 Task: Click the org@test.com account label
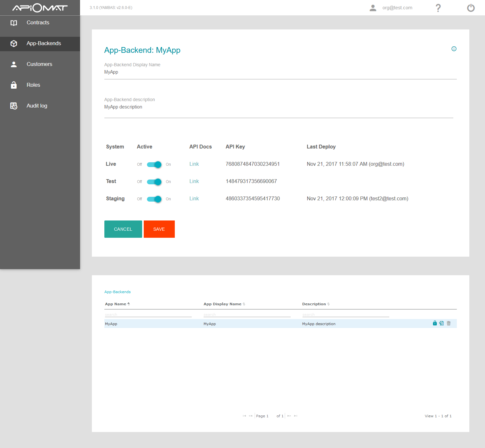(x=397, y=8)
